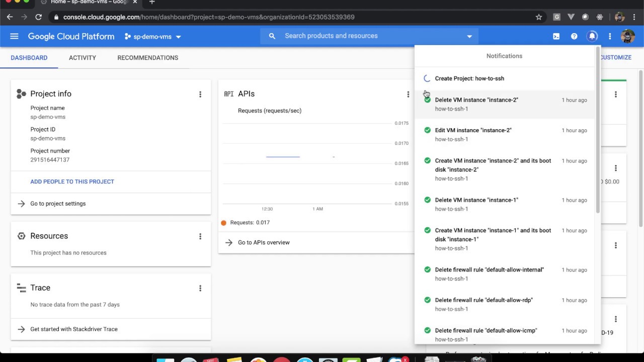644x362 pixels.
Task: Open Resources card options menu
Action: [200, 236]
